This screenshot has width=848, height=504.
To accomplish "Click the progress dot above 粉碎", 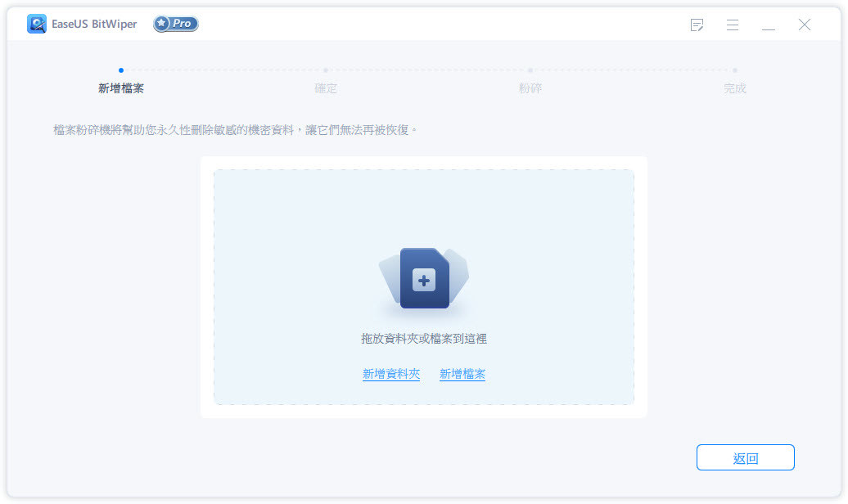I will pyautogui.click(x=530, y=70).
